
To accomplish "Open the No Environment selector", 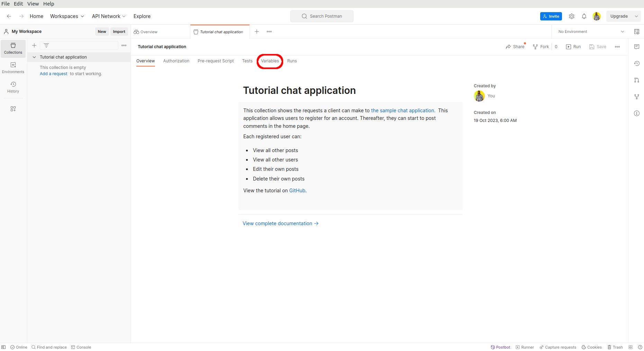I will click(x=591, y=32).
